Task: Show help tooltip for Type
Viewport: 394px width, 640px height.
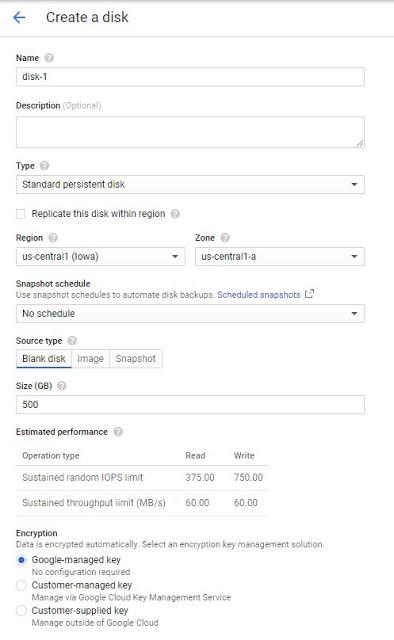Action: pos(45,166)
